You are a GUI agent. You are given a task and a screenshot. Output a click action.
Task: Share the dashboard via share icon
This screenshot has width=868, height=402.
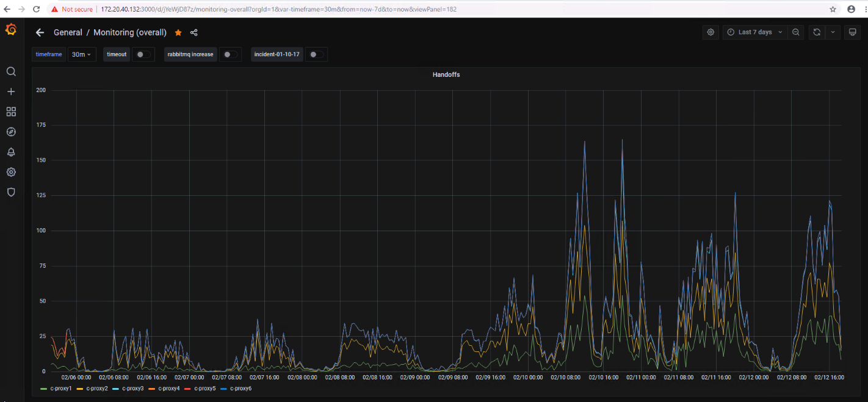tap(194, 32)
